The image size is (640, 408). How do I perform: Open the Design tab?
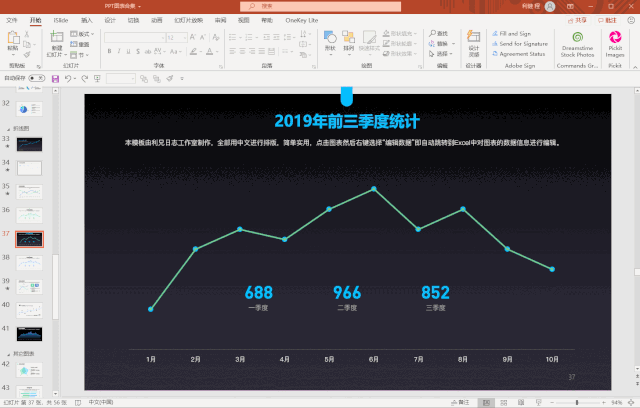click(x=110, y=20)
